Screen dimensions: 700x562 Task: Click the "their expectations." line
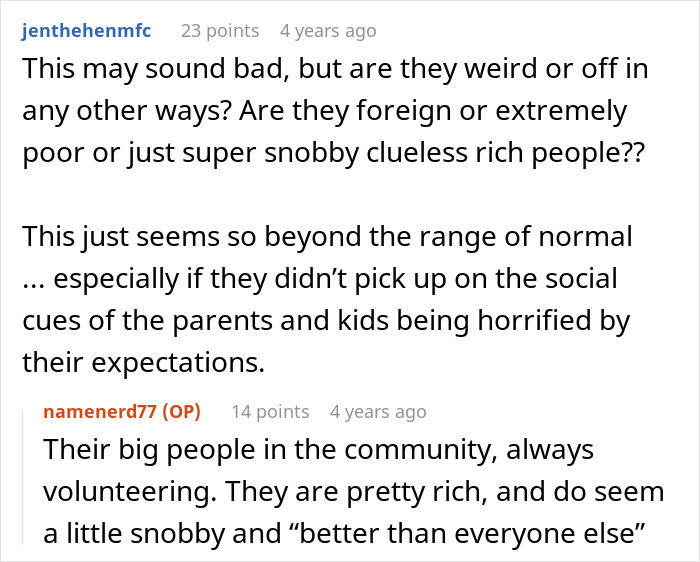coord(143,361)
